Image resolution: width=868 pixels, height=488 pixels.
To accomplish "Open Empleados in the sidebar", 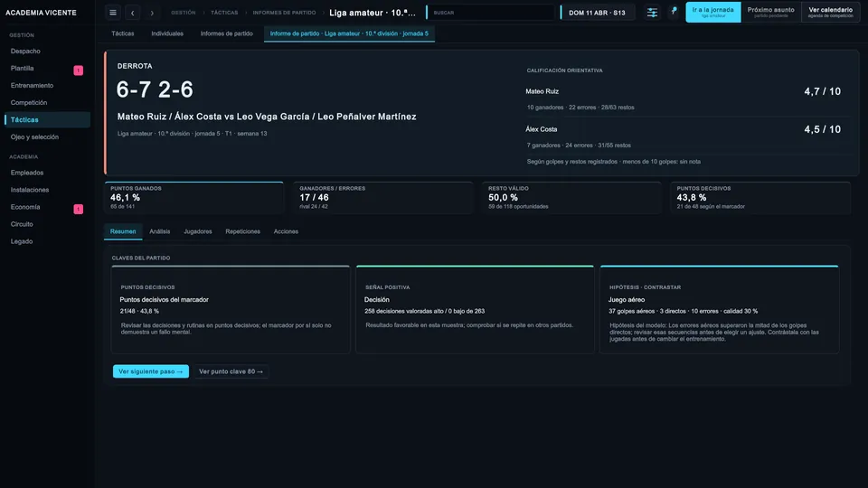I will (x=47, y=173).
